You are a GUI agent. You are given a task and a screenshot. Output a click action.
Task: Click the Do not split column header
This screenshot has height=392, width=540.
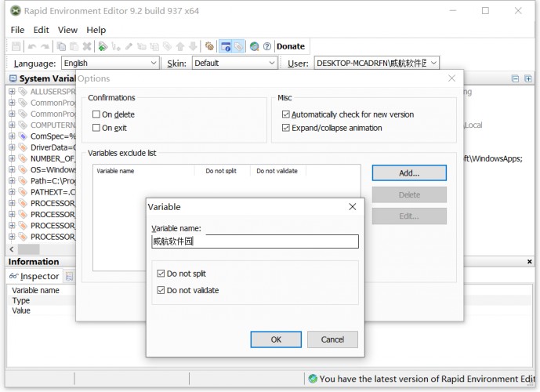pyautogui.click(x=221, y=171)
